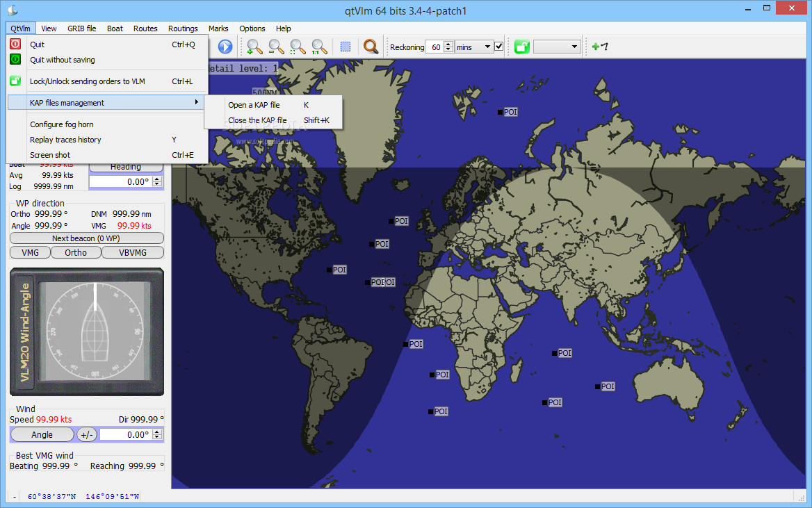This screenshot has width=812, height=508.
Task: Activate the dashed selection rectangle tool
Action: (346, 47)
